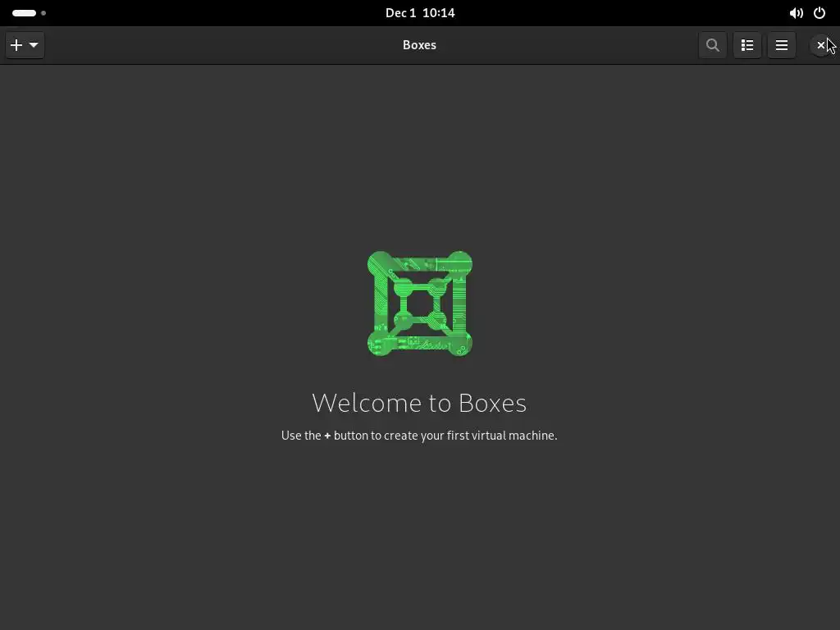Screen dimensions: 840x630
Task: Click the 'Boxes' window title
Action: pos(419,45)
